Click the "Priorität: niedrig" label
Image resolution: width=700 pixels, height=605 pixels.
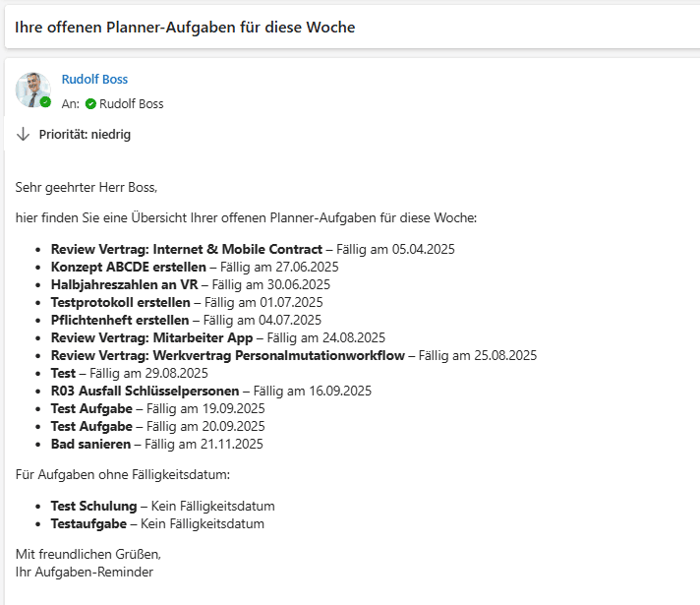coord(85,135)
